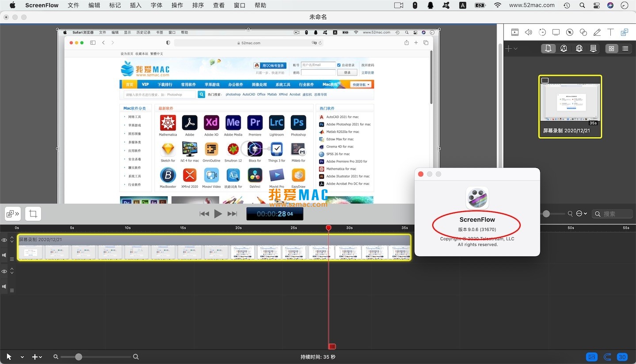Open second track options menu

12,291
